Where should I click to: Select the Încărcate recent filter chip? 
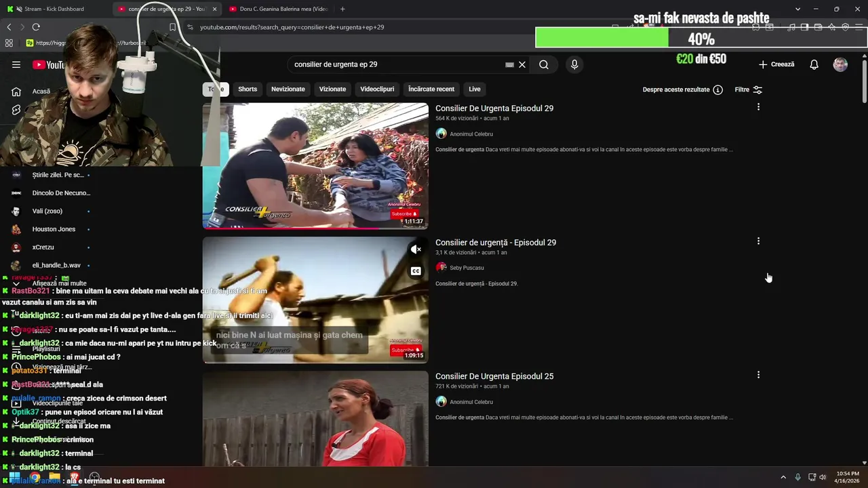point(431,89)
